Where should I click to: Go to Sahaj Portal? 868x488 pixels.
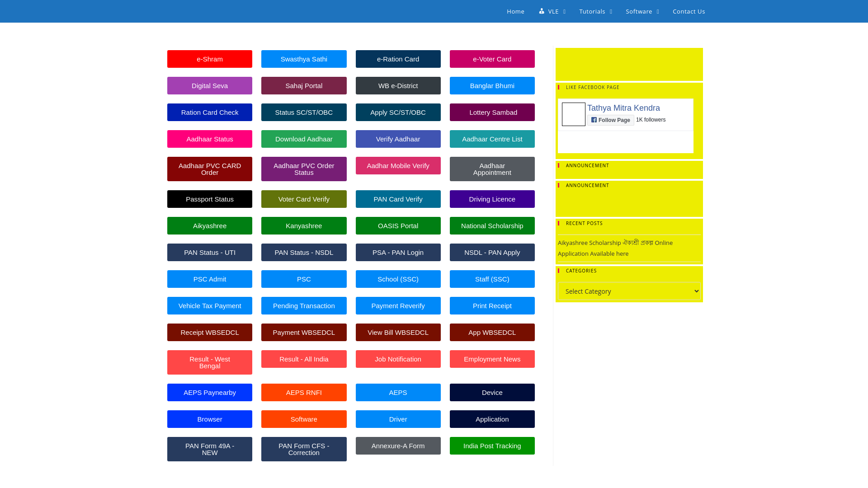coord(304,86)
